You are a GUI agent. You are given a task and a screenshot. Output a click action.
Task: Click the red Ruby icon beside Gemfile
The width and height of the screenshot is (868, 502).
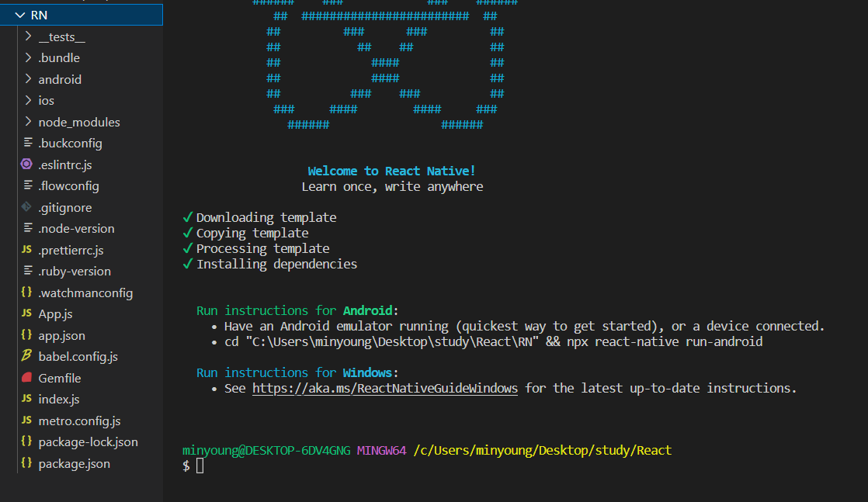coord(26,377)
